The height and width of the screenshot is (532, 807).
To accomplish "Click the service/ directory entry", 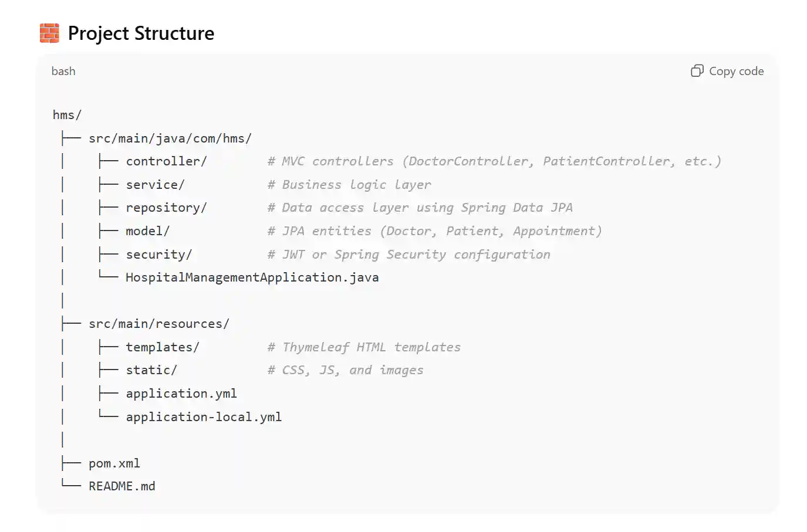I will [155, 185].
